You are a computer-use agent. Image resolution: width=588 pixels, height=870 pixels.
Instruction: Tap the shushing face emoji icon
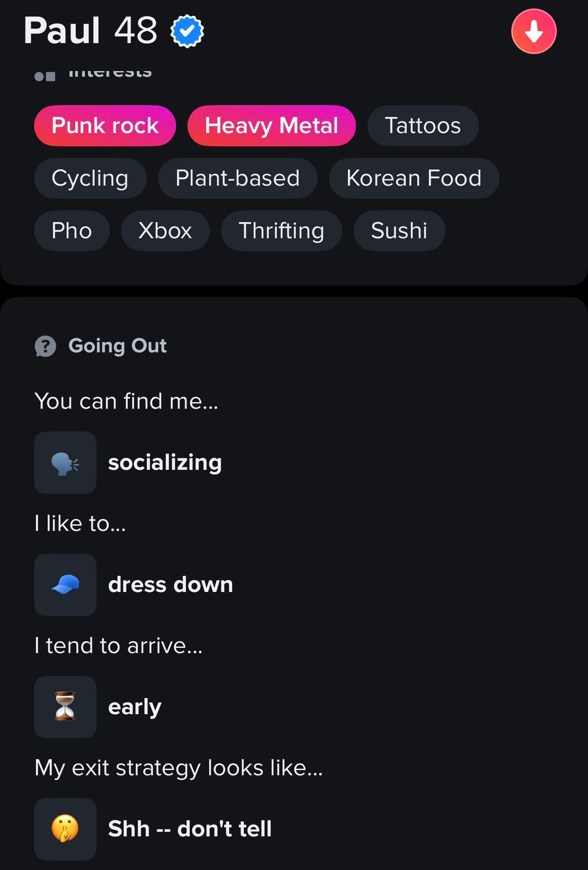click(65, 829)
